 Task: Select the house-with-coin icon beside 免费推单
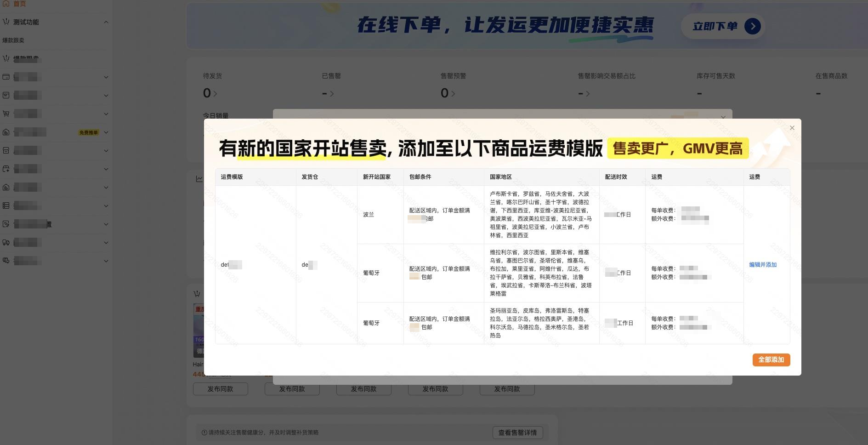coord(6,132)
